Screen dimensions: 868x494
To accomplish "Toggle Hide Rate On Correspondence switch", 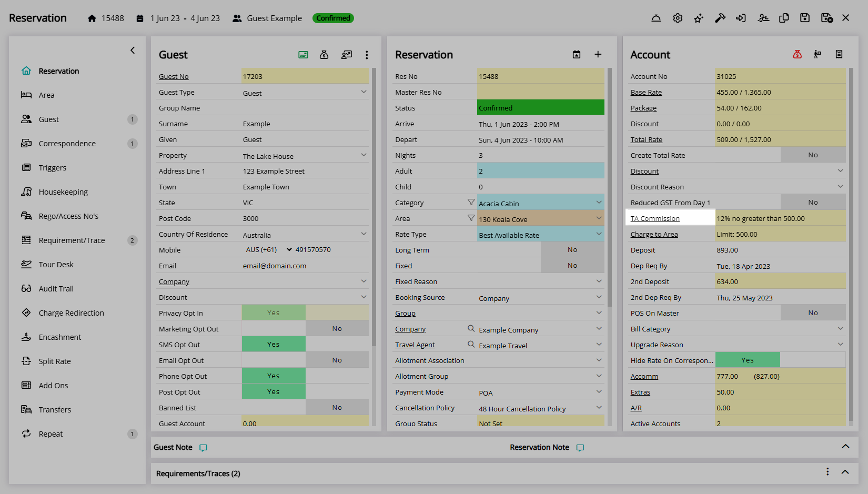I will pos(780,360).
